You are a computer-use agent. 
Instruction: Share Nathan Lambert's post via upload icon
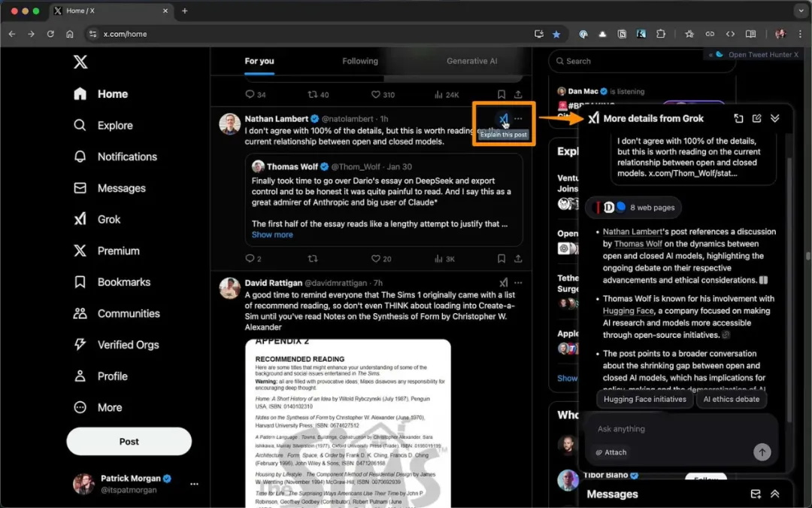[518, 258]
